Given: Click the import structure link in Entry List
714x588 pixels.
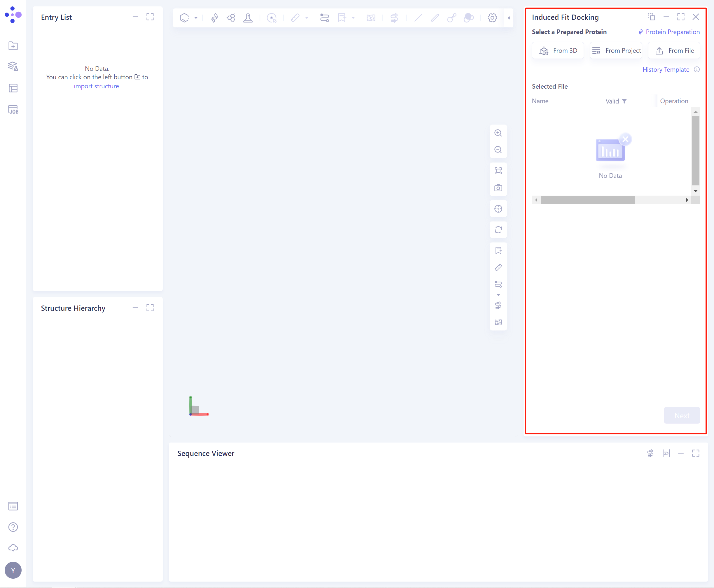Looking at the screenshot, I should tap(97, 86).
